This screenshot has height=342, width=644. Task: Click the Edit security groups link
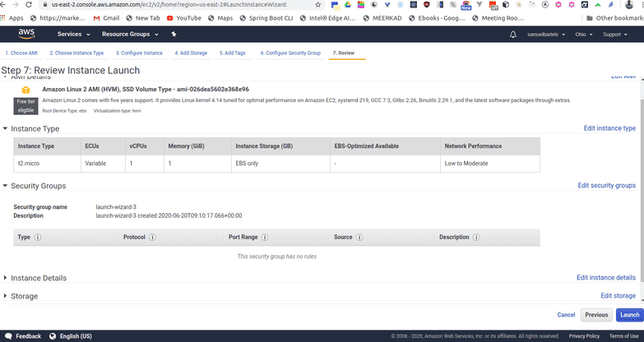point(607,185)
